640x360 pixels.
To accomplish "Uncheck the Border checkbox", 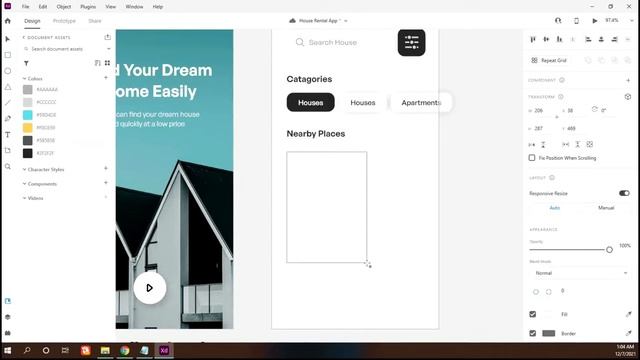I will pyautogui.click(x=533, y=333).
